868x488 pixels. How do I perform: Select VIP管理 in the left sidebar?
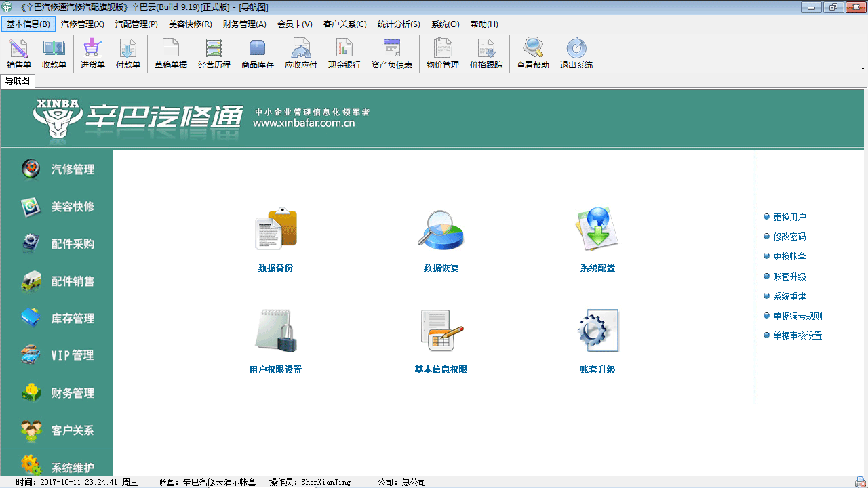coord(57,355)
